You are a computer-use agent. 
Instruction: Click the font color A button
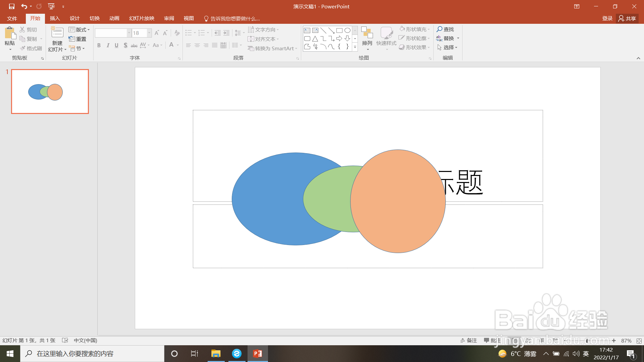(171, 45)
